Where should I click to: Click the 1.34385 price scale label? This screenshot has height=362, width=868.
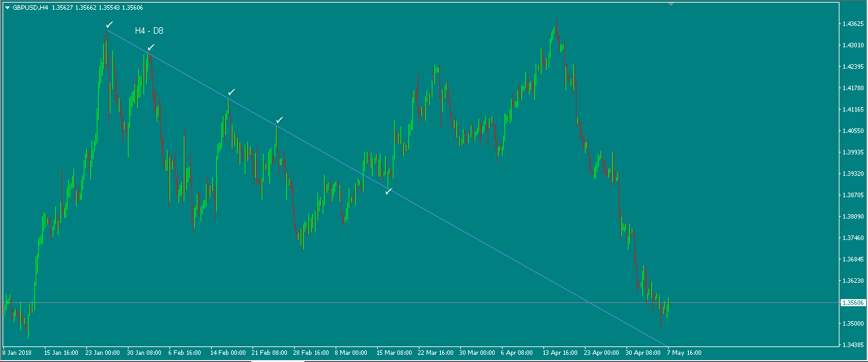point(852,344)
